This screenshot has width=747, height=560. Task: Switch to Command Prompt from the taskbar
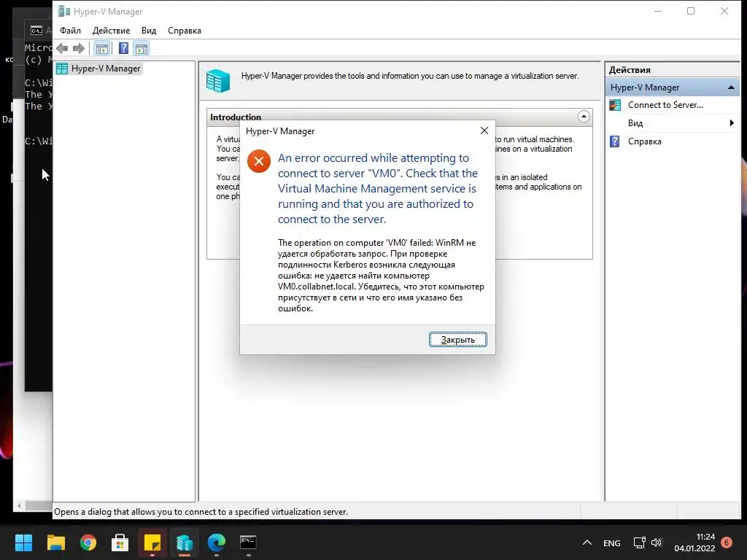point(248,542)
